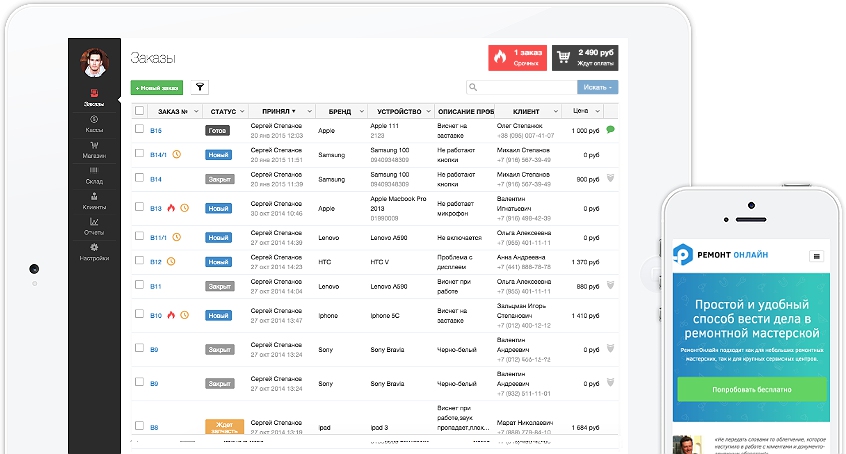Toggle the select-all checkbox in header
846x454 pixels.
coord(139,111)
